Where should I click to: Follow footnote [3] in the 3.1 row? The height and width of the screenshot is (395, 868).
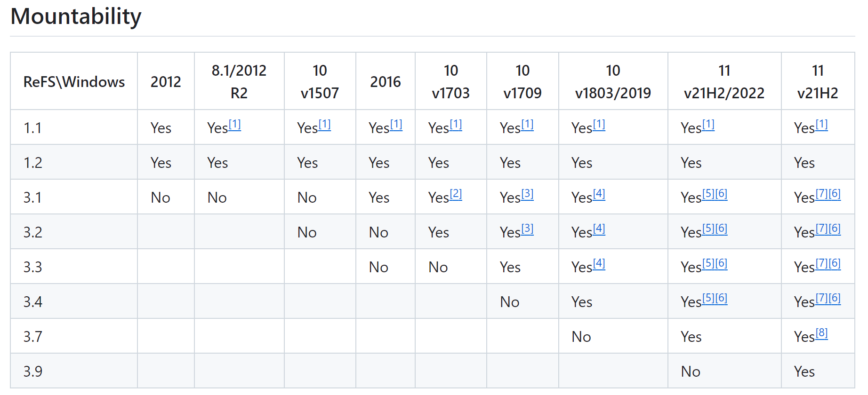pos(527,194)
